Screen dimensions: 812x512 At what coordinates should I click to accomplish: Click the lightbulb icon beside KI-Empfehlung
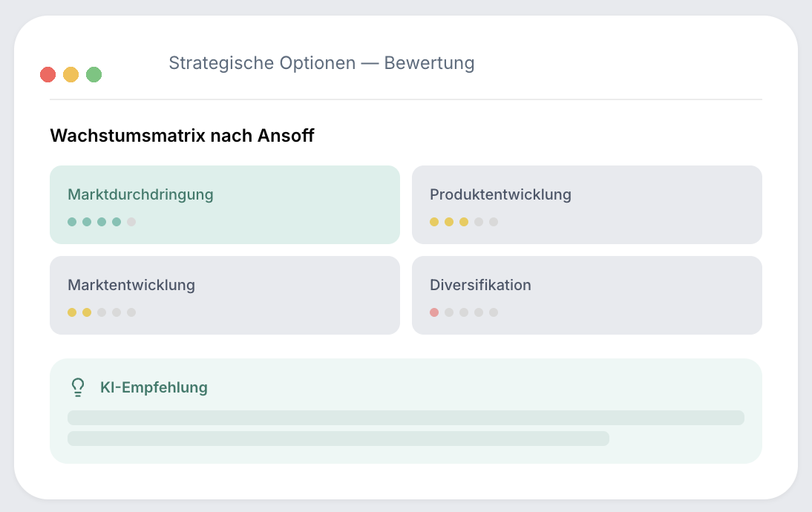(78, 387)
